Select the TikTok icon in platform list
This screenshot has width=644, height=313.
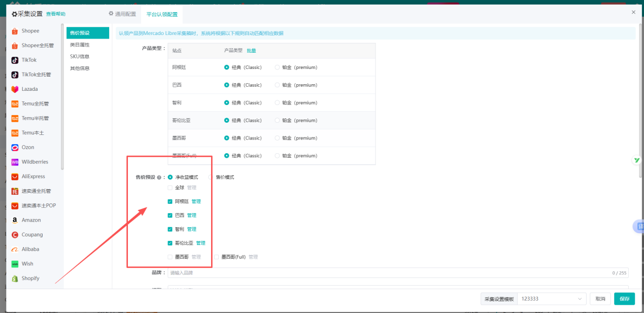pyautogui.click(x=15, y=60)
